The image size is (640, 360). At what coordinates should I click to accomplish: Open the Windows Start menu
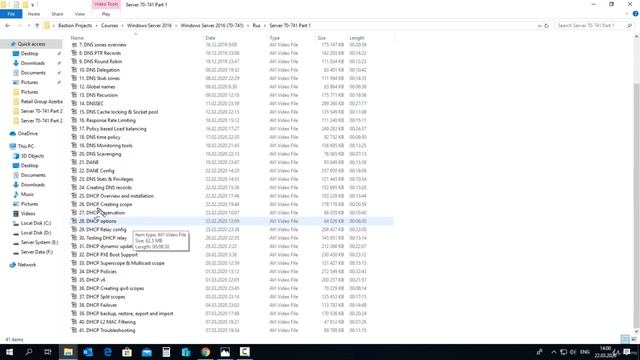pos(9,352)
